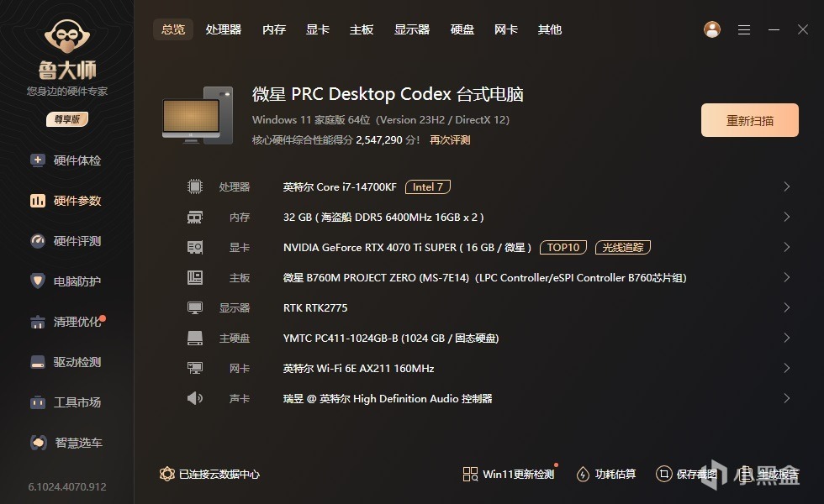Select the 总览 overview tab

pyautogui.click(x=173, y=29)
